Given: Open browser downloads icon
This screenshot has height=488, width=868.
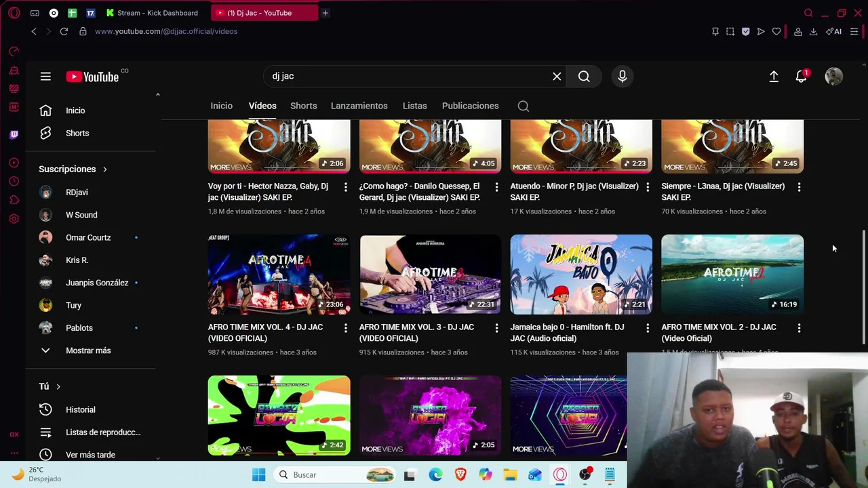Looking at the screenshot, I should [813, 31].
